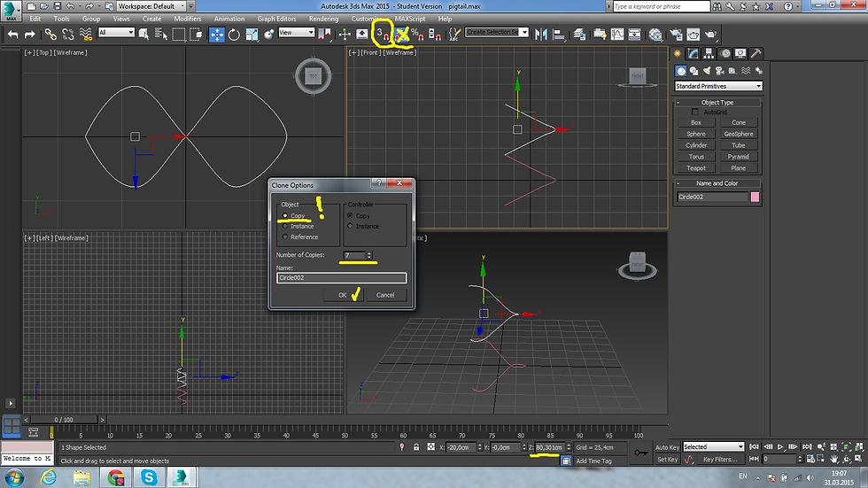Open the Rendering menu
The width and height of the screenshot is (868, 488).
coord(324,19)
